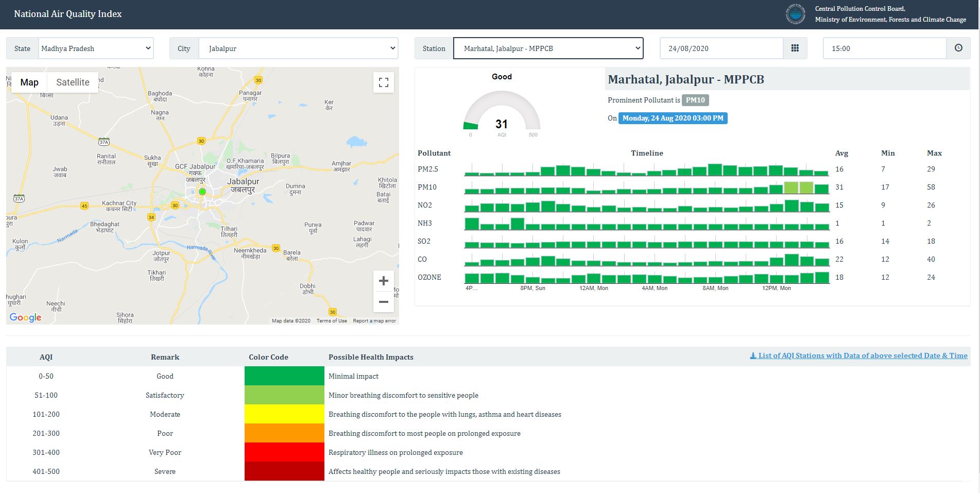
Task: Click the Google logo on map
Action: click(x=25, y=317)
